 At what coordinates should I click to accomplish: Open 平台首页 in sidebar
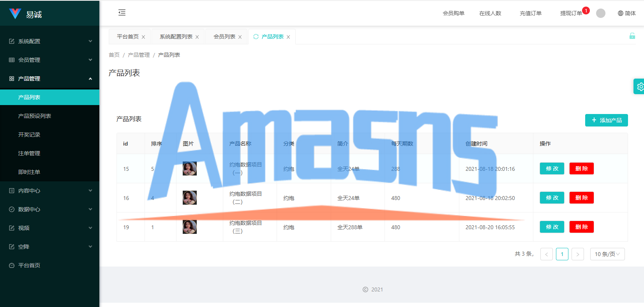tap(50, 265)
